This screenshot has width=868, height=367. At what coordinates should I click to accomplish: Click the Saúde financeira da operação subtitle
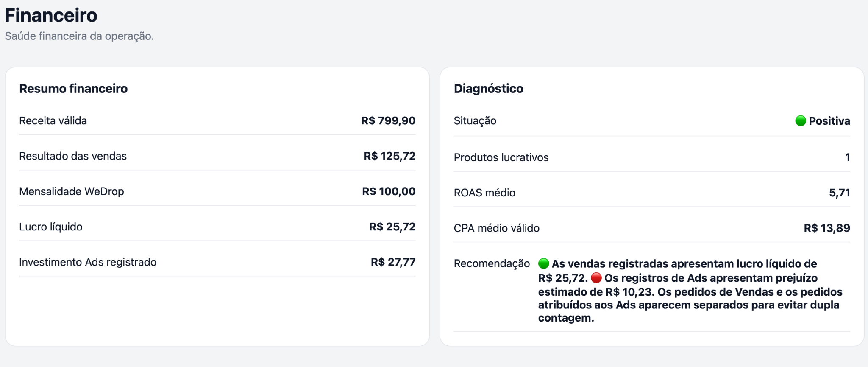point(79,36)
